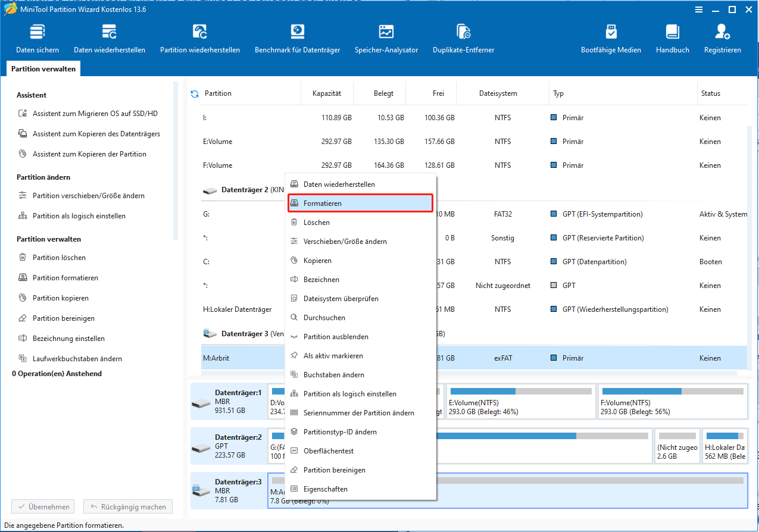Choose Buchstaben ändern in context menu
Viewport: 759px width, 532px height.
tap(361, 375)
